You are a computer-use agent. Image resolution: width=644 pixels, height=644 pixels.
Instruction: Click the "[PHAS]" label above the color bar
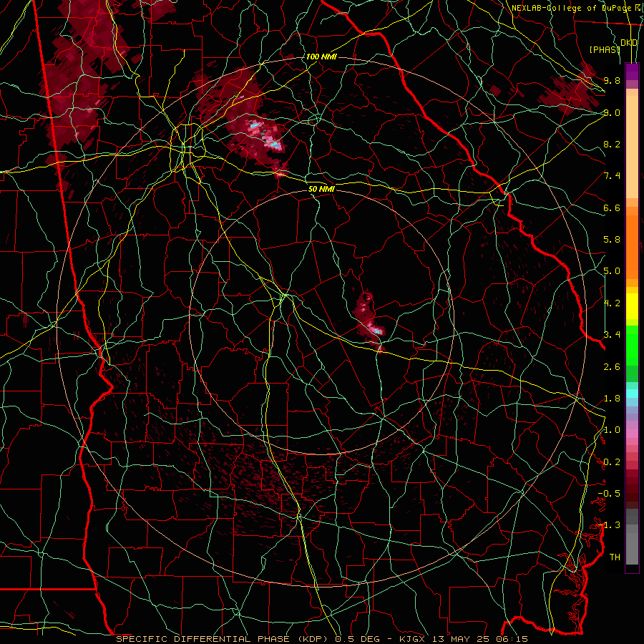click(x=605, y=49)
